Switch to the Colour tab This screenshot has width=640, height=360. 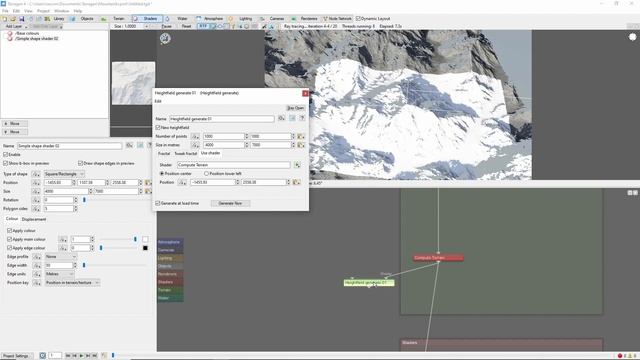click(12, 219)
